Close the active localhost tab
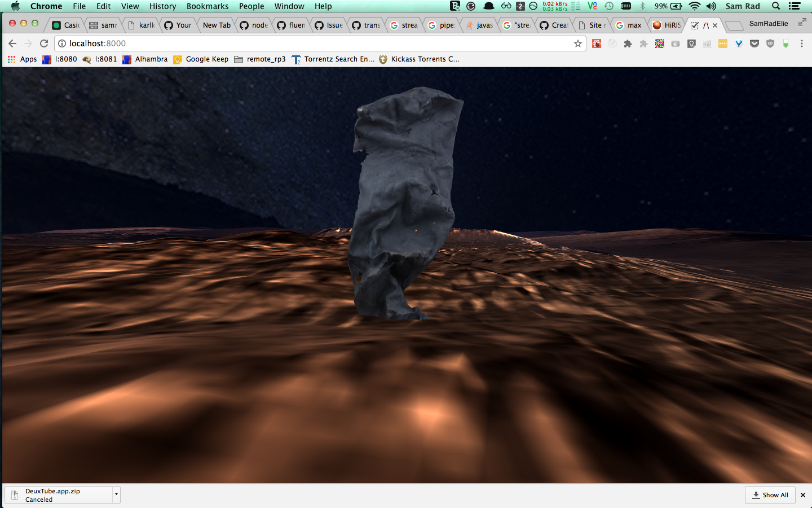812x508 pixels. 715,25
